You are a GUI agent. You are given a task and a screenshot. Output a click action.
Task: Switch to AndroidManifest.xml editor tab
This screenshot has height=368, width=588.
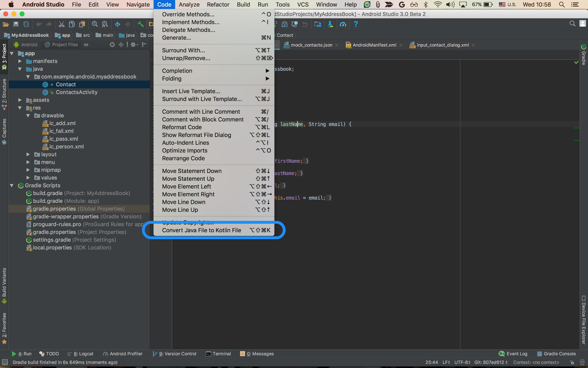pos(374,45)
